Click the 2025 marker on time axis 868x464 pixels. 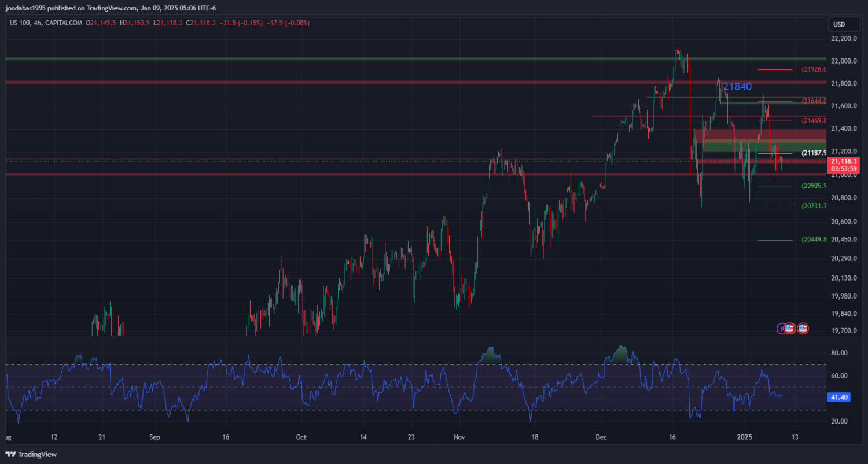pos(745,437)
